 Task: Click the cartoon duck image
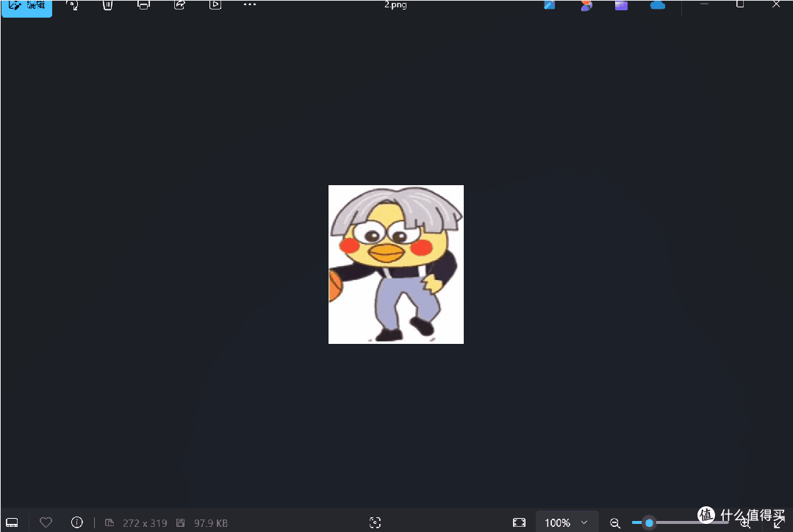[x=396, y=265]
